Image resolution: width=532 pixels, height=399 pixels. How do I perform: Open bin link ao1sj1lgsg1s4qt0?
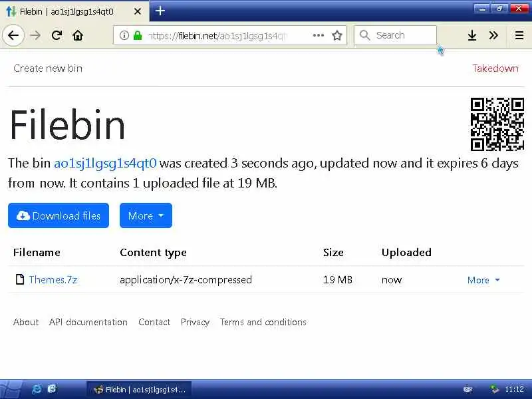tap(105, 164)
